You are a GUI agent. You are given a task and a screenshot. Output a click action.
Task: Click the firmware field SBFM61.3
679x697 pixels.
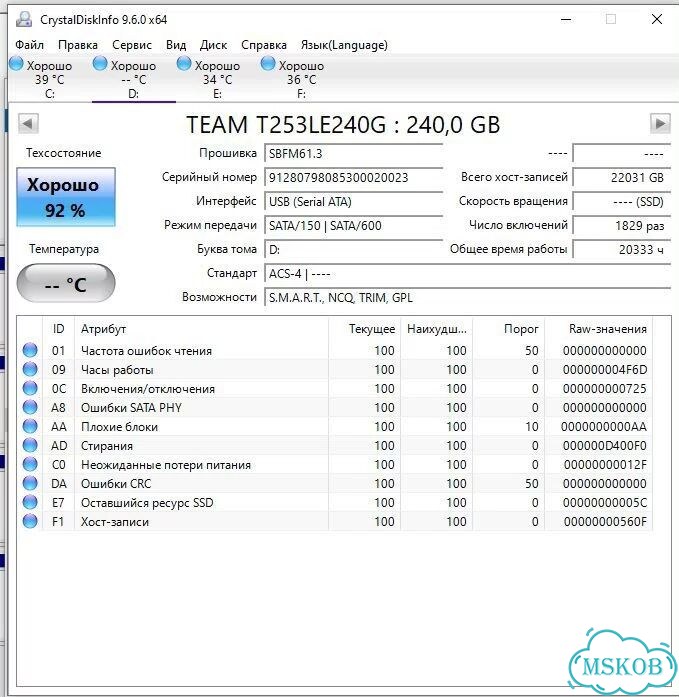[x=354, y=153]
